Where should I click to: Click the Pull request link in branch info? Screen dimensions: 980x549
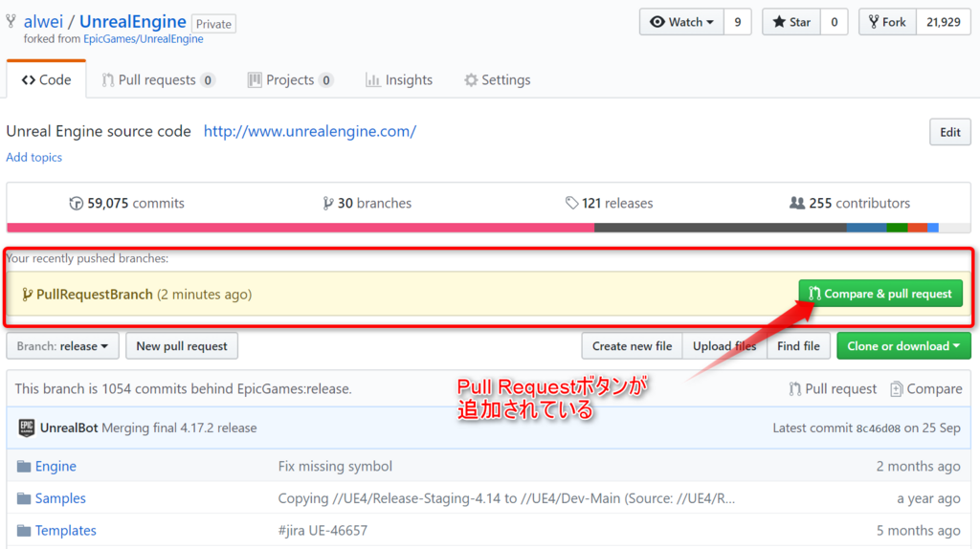coord(833,388)
